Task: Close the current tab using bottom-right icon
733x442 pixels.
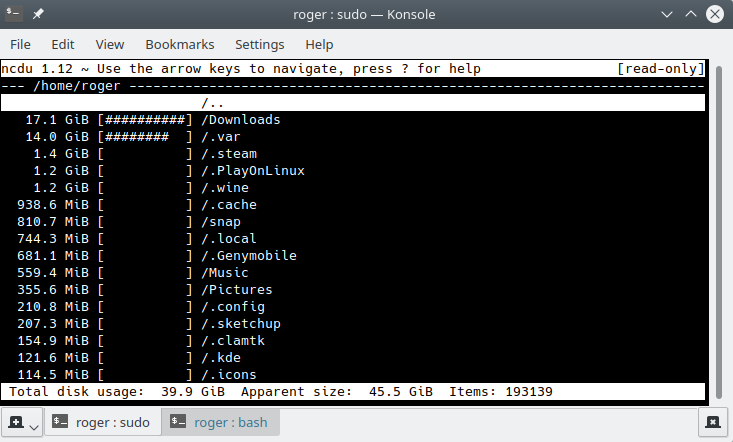Action: [x=713, y=422]
